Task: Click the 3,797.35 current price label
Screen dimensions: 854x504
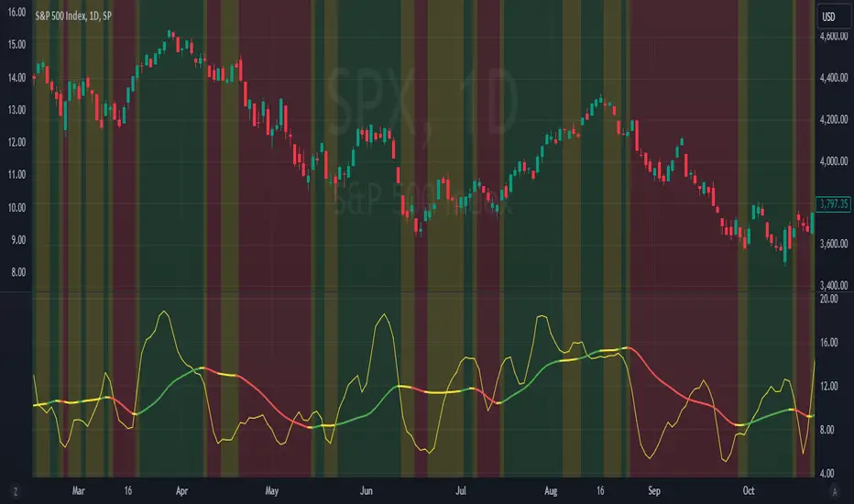Action: (834, 203)
